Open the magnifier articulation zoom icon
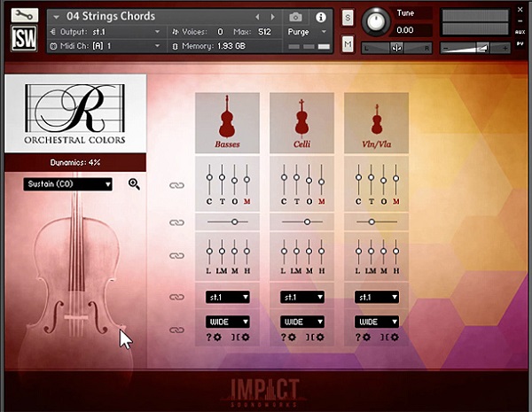Image resolution: width=532 pixels, height=412 pixels. pos(134,184)
